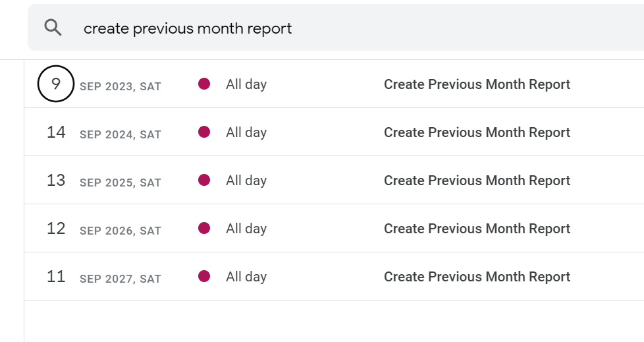The width and height of the screenshot is (644, 342).
Task: Open the Sep 2026 'Create Previous Month Report' event
Action: point(477,229)
